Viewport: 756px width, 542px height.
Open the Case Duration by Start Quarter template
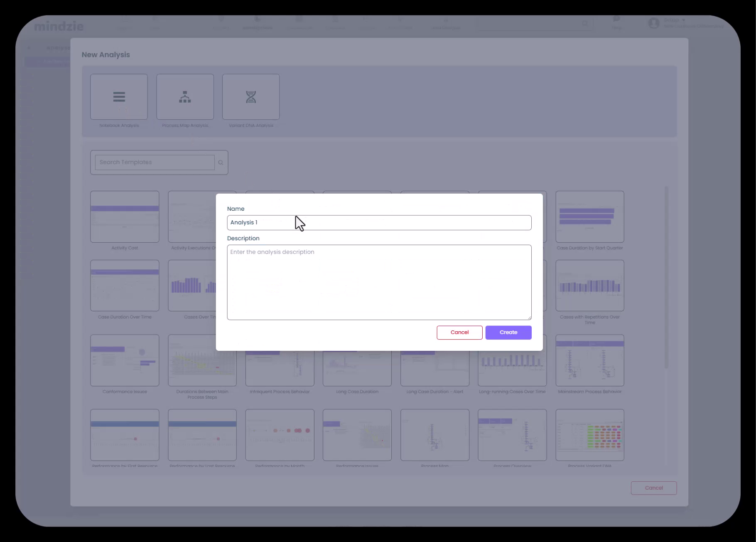point(589,217)
